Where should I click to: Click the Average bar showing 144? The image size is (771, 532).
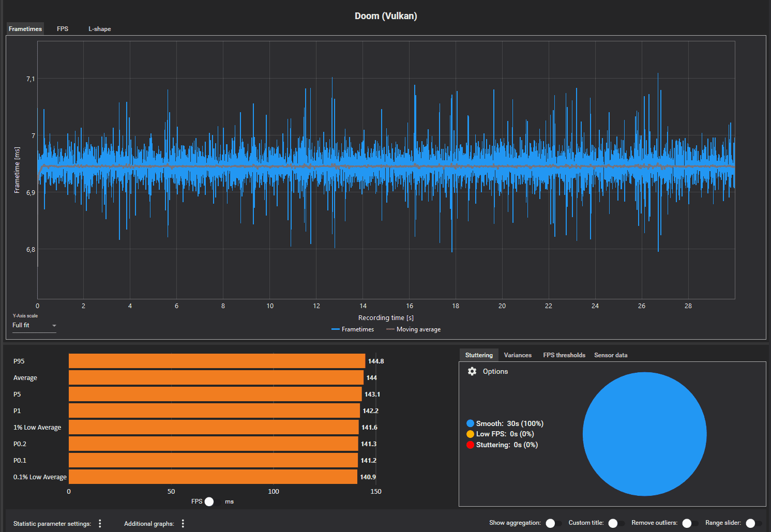[x=216, y=377]
